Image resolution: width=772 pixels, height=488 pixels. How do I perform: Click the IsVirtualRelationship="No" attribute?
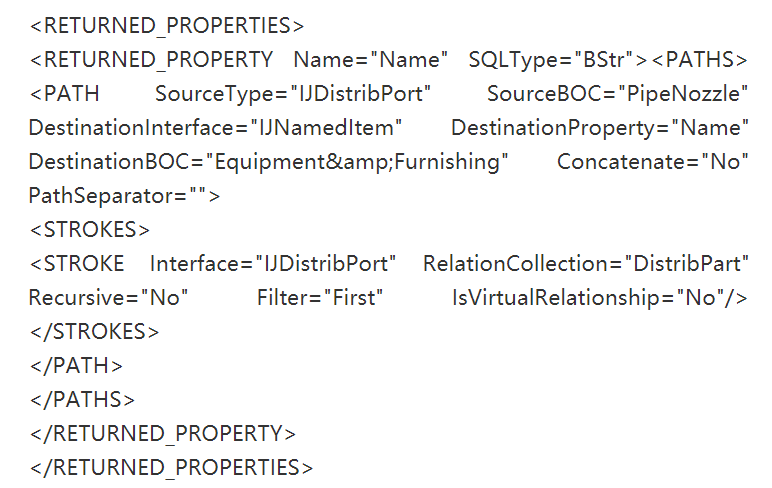pos(588,297)
